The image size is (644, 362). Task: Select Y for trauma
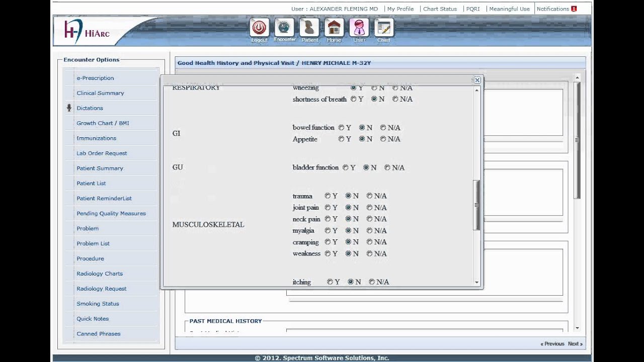pos(328,196)
